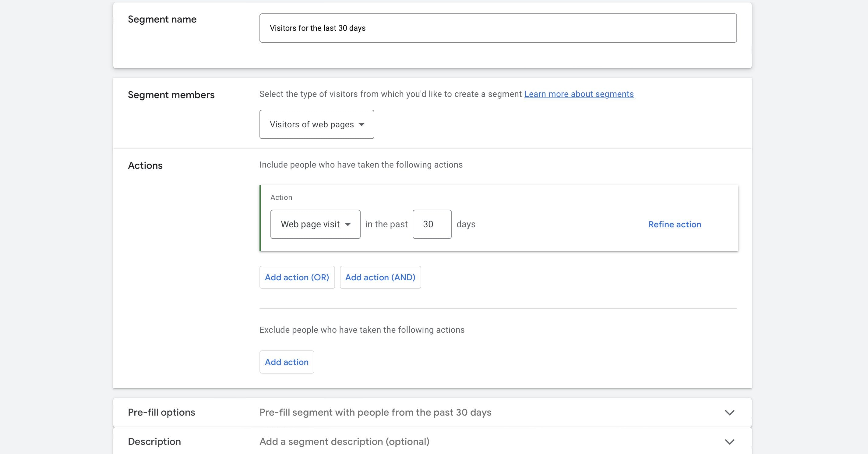The image size is (868, 454).
Task: Click the Segment name label
Action: point(162,19)
